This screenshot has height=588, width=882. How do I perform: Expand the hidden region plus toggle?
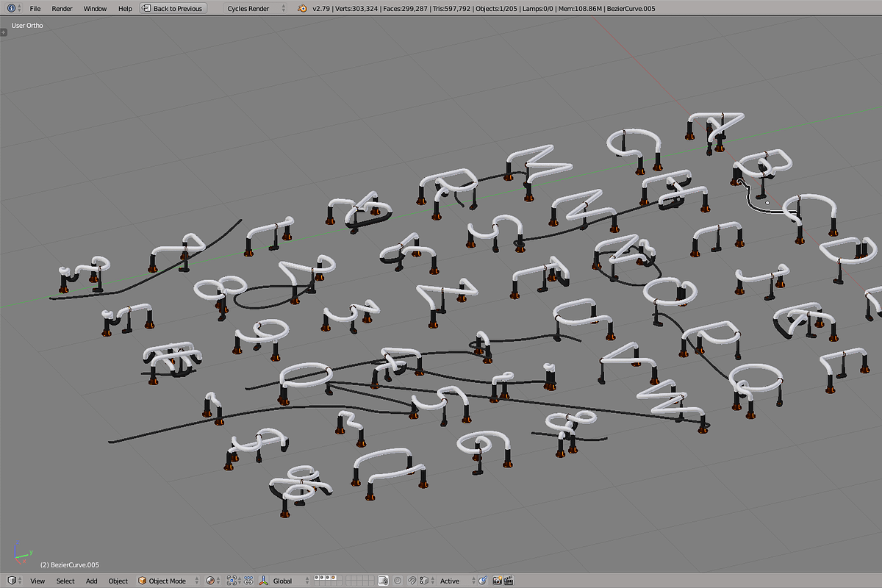pos(4,32)
